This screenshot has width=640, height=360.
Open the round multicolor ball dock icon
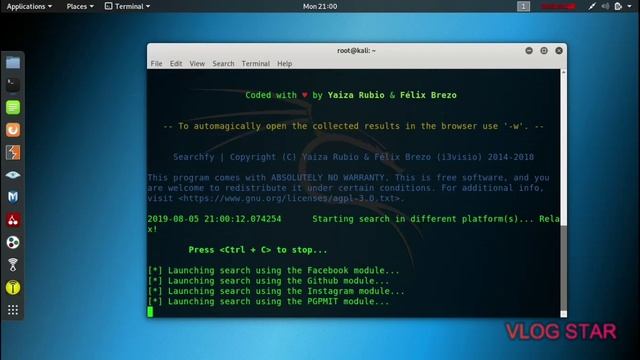pyautogui.click(x=13, y=242)
